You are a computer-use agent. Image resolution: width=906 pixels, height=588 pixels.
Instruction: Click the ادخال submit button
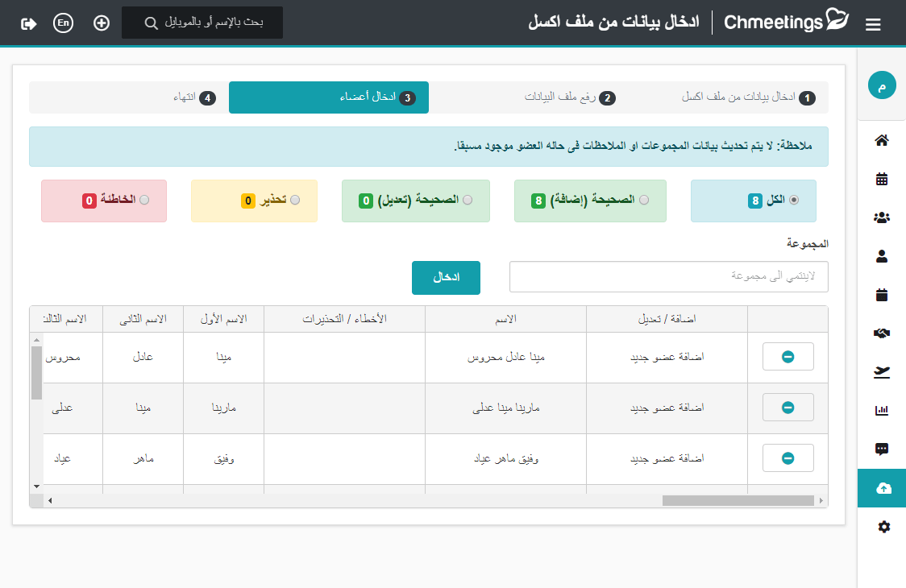[x=446, y=278]
